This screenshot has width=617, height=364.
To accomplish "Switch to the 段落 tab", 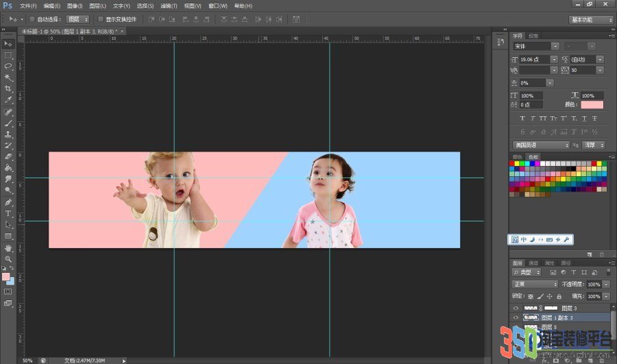I will [x=533, y=36].
